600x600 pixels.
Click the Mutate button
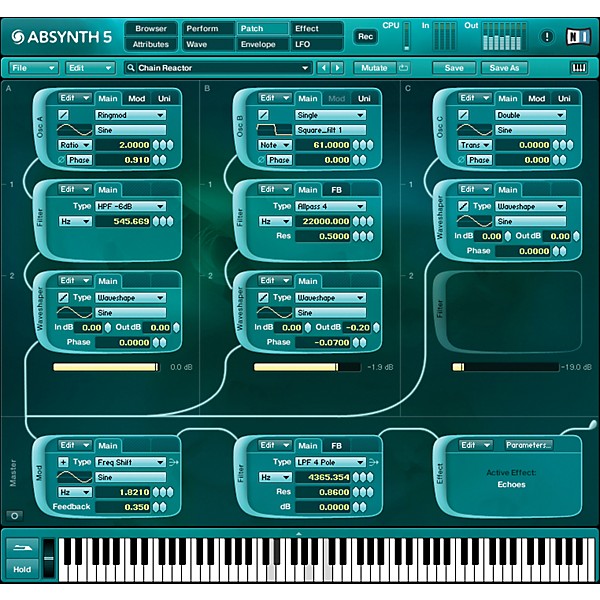pos(375,68)
